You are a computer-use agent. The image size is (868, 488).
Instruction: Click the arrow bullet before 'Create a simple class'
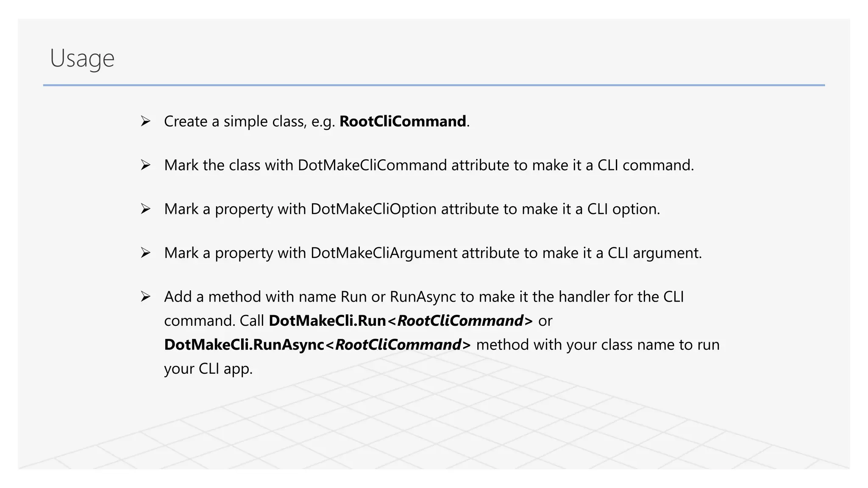pyautogui.click(x=145, y=122)
